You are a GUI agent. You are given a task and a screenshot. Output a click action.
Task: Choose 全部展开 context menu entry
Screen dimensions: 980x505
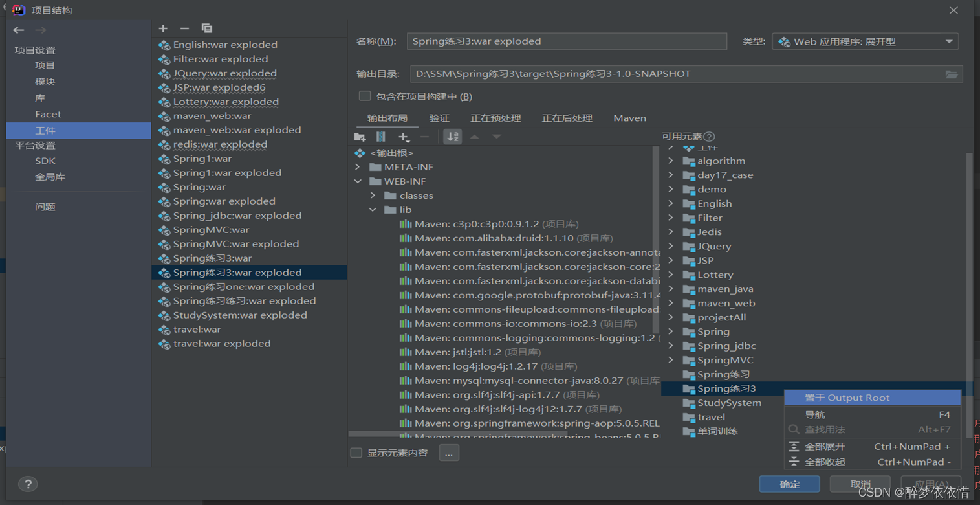(873, 447)
